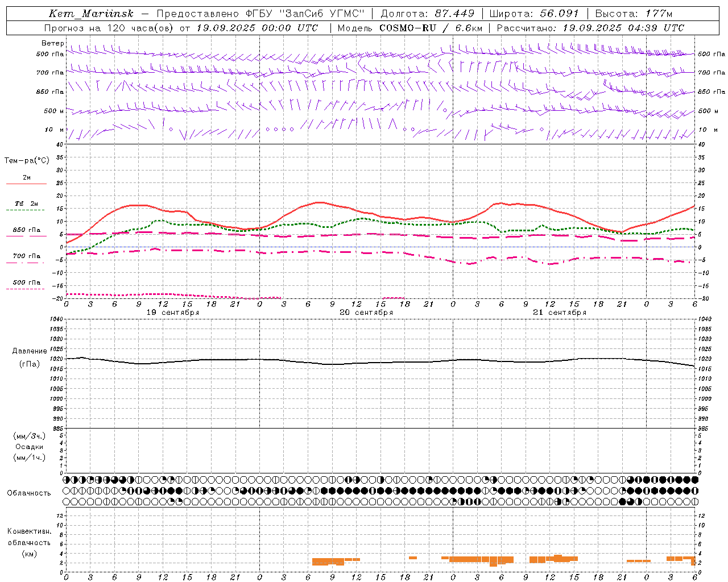Click the (мм/3ч.) precipitation unit label

tap(30, 436)
